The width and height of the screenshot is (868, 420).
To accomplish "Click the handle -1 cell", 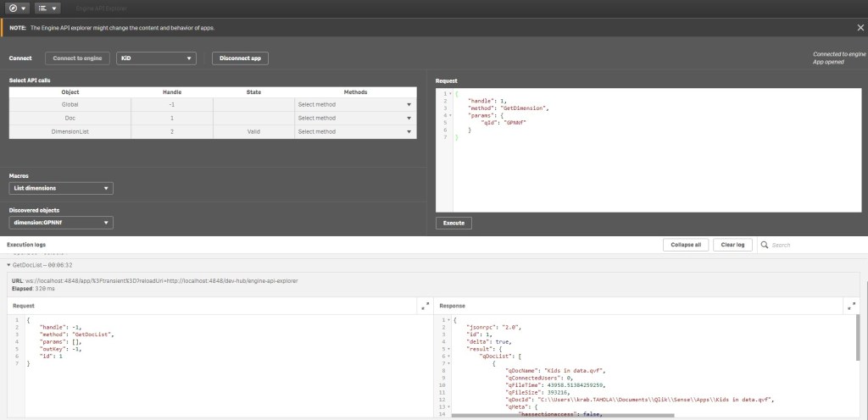I will tap(171, 104).
